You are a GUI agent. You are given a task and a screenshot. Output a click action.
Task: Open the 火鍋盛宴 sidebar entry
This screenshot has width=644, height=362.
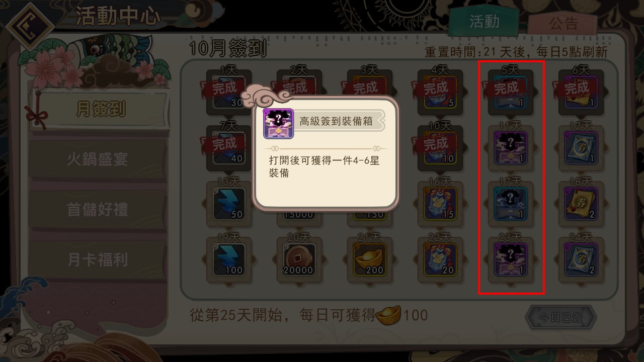click(x=98, y=159)
